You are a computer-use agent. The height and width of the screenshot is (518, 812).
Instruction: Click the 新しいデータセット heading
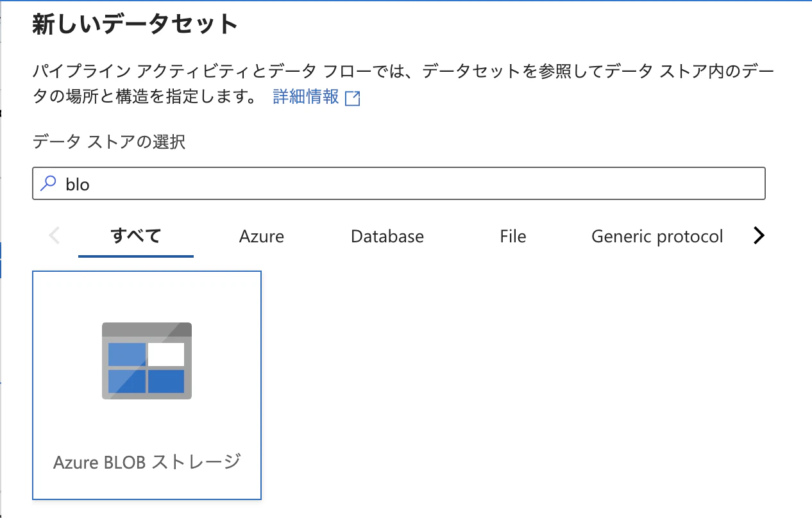(135, 25)
